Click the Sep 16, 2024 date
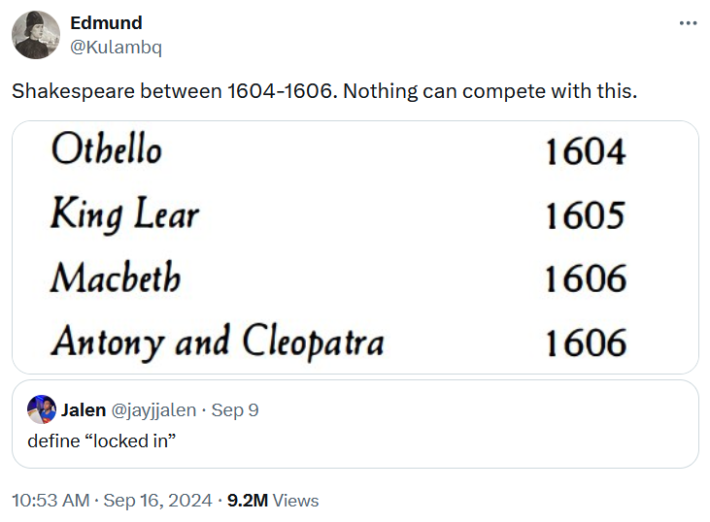 (159, 500)
